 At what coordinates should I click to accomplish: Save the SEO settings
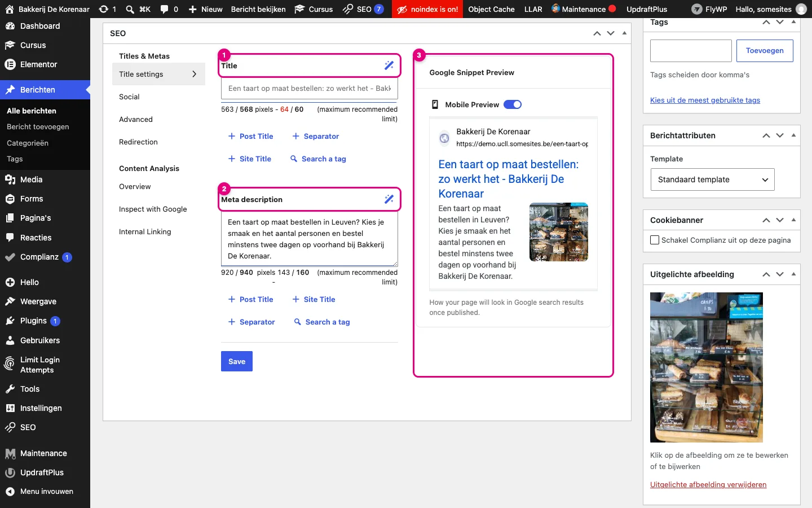tap(237, 361)
